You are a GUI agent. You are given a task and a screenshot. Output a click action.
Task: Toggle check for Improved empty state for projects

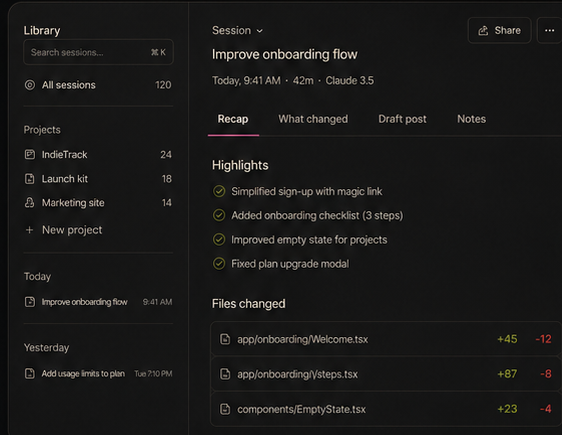coord(219,239)
